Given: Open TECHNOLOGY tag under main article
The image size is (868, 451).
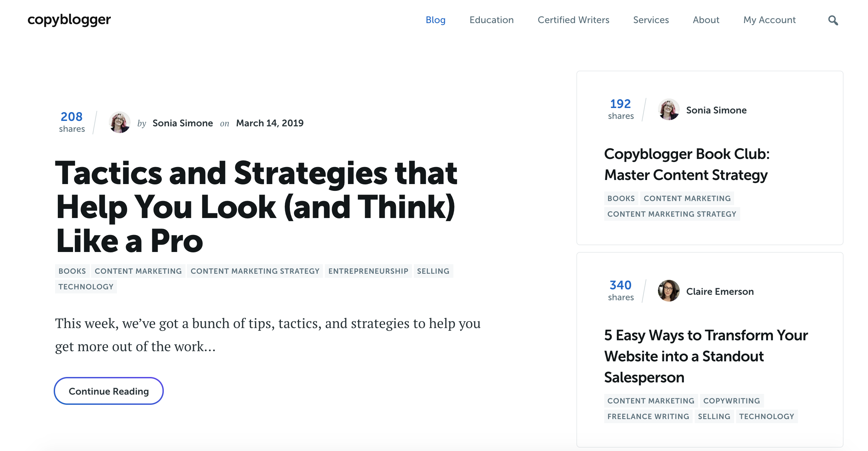Looking at the screenshot, I should point(86,287).
